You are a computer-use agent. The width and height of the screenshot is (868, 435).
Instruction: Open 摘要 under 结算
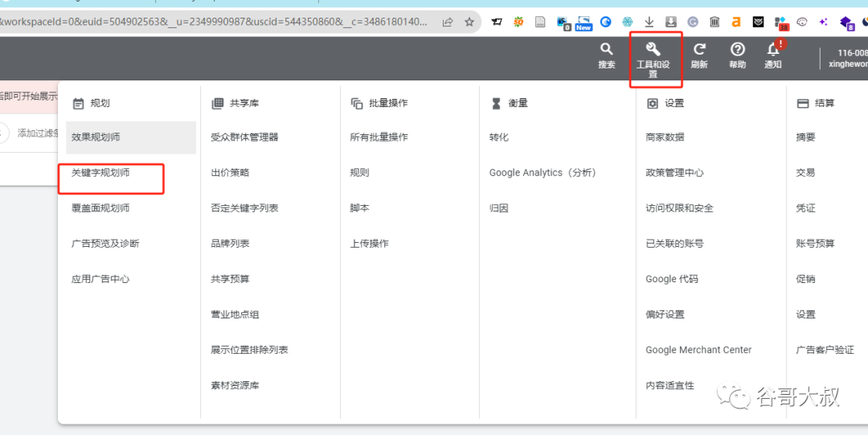point(805,137)
